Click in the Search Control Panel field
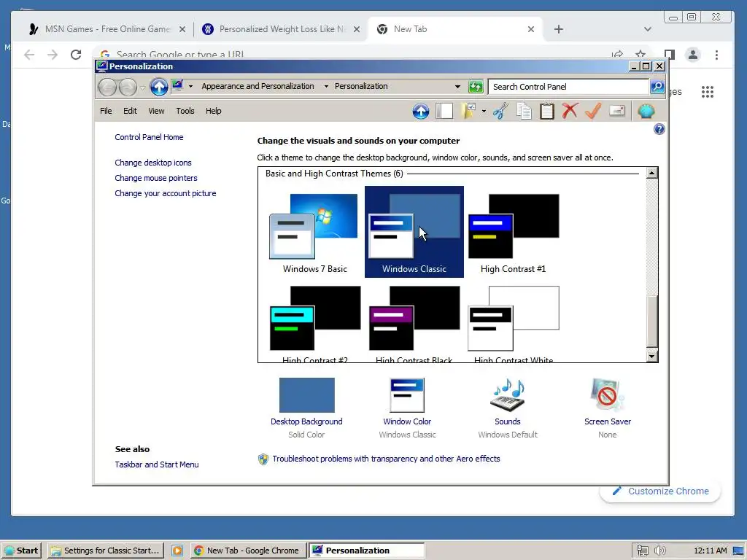 [x=569, y=87]
